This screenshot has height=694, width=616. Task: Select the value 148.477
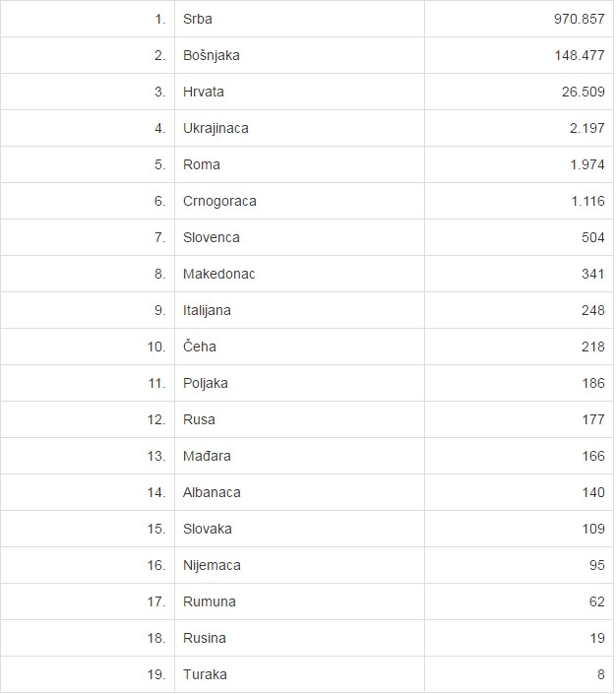click(579, 55)
